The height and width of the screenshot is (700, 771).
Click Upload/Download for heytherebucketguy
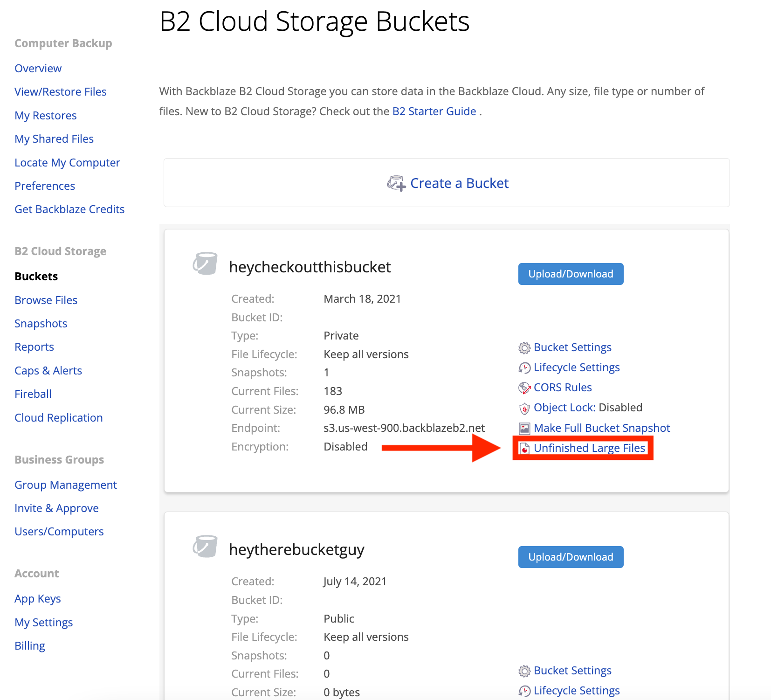[571, 557]
